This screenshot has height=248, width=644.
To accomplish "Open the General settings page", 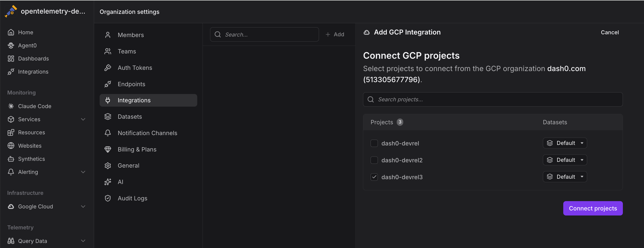I will (x=148, y=166).
